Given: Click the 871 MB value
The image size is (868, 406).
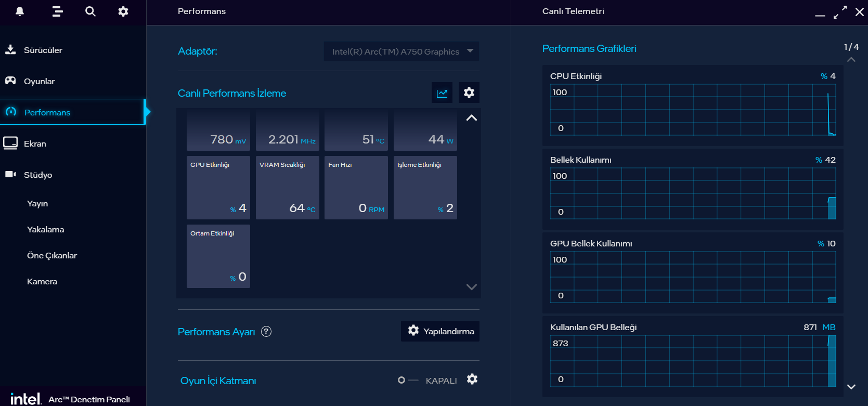Looking at the screenshot, I should coord(820,327).
